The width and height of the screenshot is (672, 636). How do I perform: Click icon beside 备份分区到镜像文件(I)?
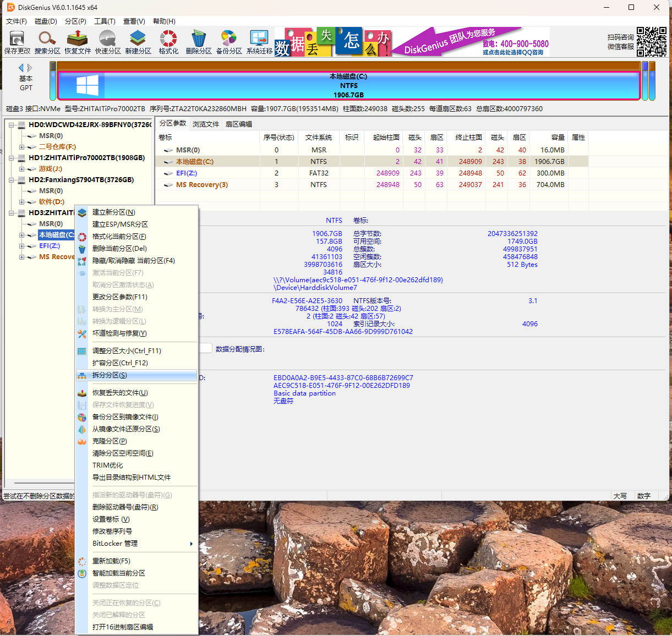(x=82, y=417)
